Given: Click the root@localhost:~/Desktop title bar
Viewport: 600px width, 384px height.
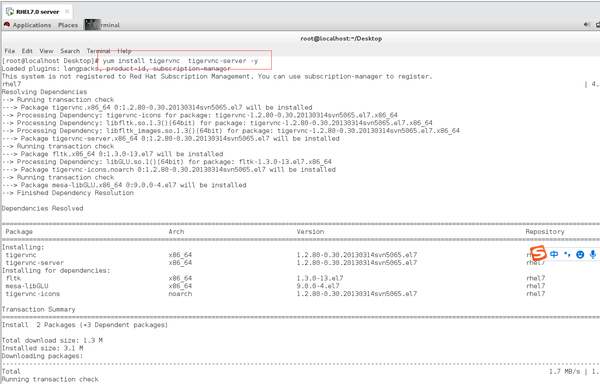Looking at the screenshot, I should (341, 39).
